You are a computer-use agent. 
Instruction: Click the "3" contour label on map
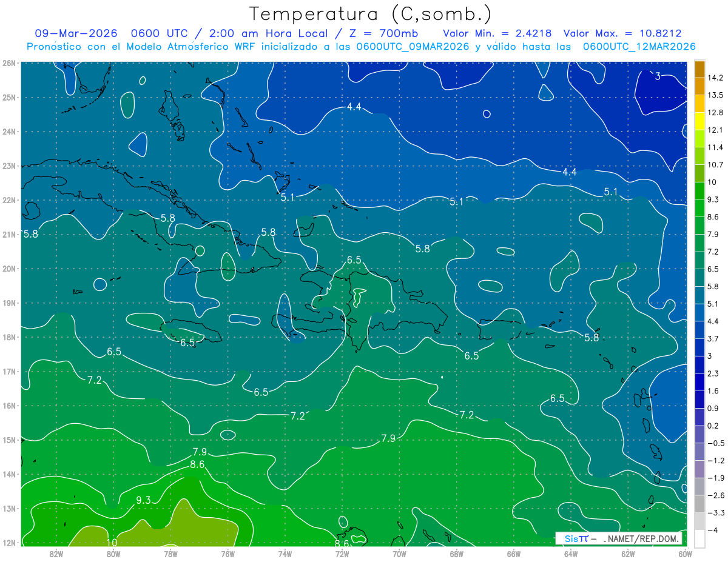[658, 76]
